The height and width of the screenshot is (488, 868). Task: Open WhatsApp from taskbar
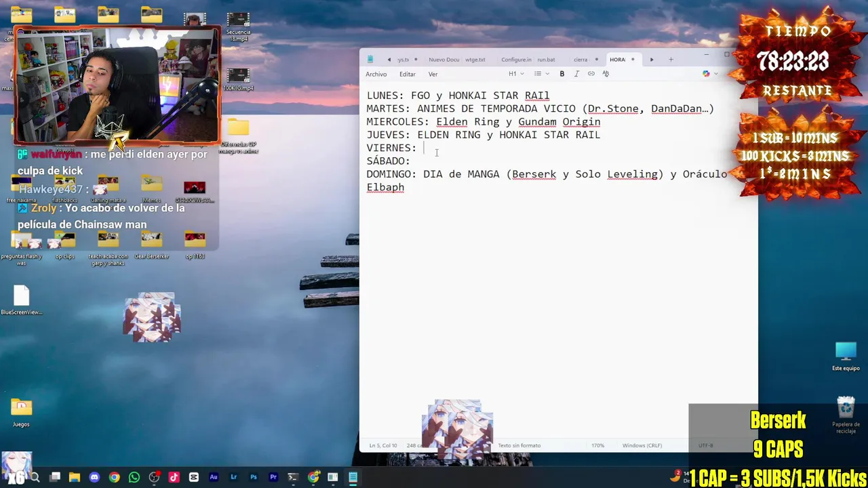point(134,477)
